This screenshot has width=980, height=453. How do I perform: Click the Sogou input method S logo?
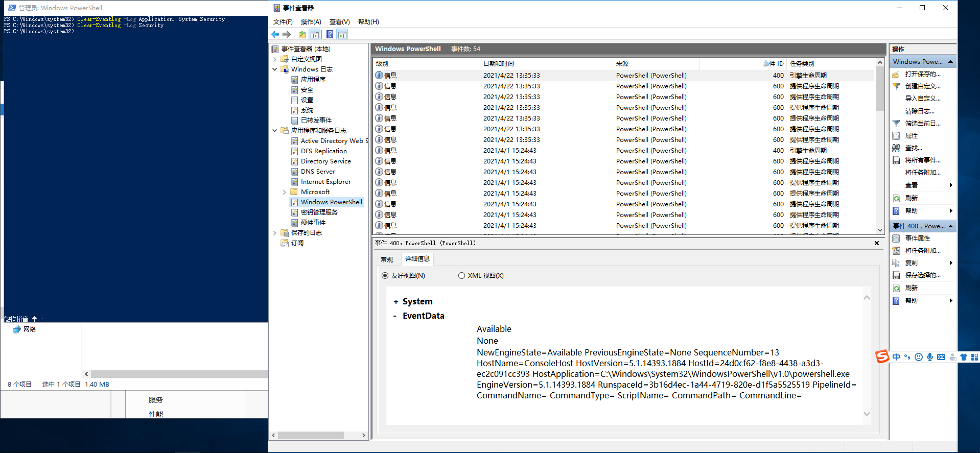[882, 356]
